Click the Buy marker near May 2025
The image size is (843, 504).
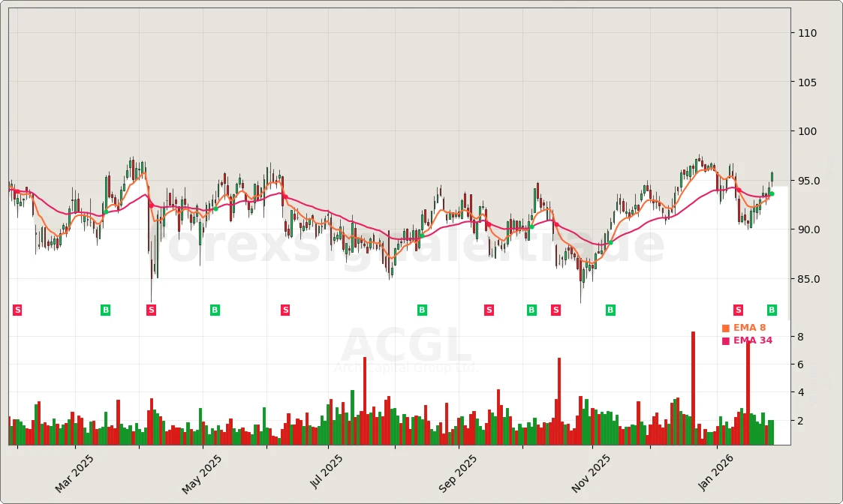tap(215, 309)
